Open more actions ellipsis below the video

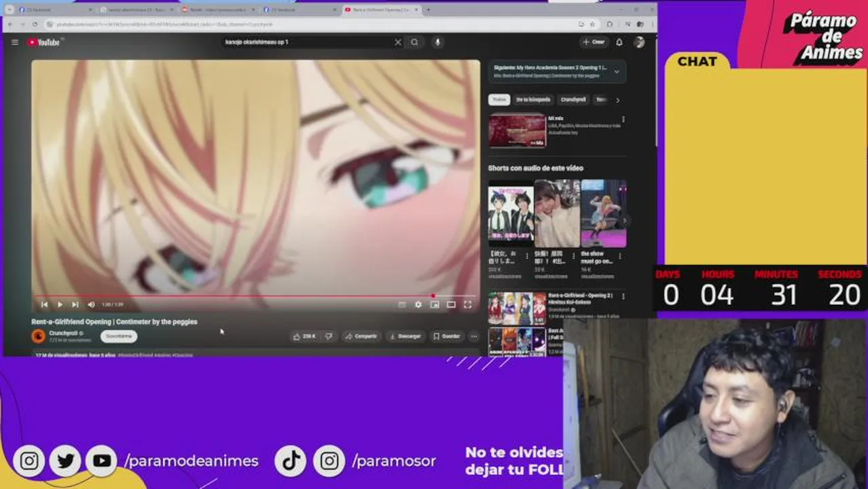474,336
